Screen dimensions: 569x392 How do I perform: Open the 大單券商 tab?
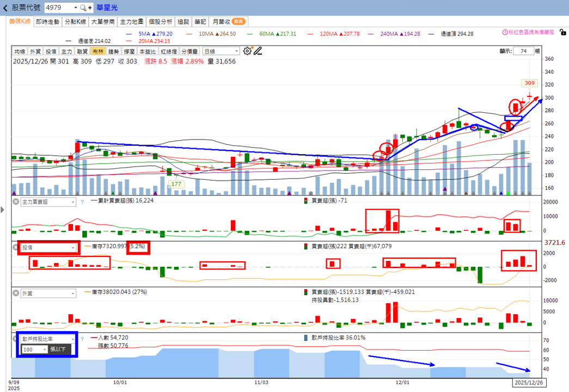tap(103, 22)
